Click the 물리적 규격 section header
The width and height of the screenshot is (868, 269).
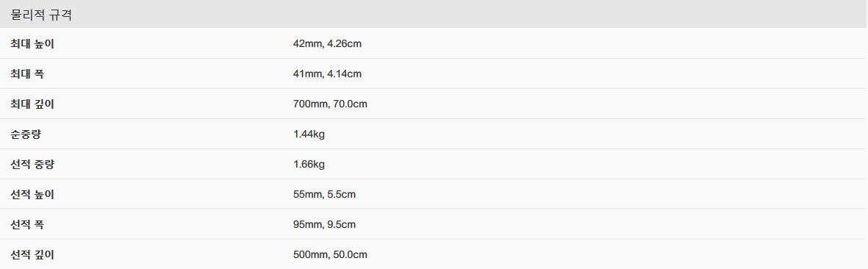click(x=41, y=15)
